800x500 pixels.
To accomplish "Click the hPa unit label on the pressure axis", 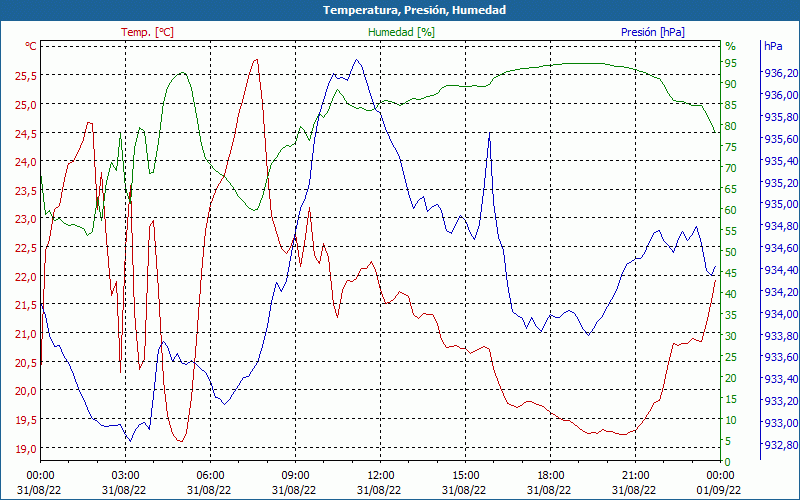I will [x=773, y=46].
